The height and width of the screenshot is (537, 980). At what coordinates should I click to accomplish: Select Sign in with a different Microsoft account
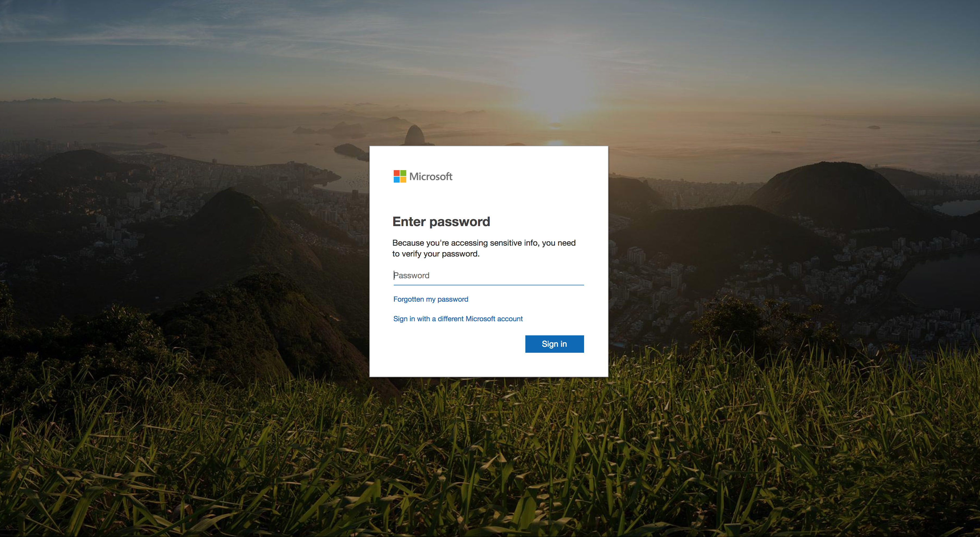458,319
